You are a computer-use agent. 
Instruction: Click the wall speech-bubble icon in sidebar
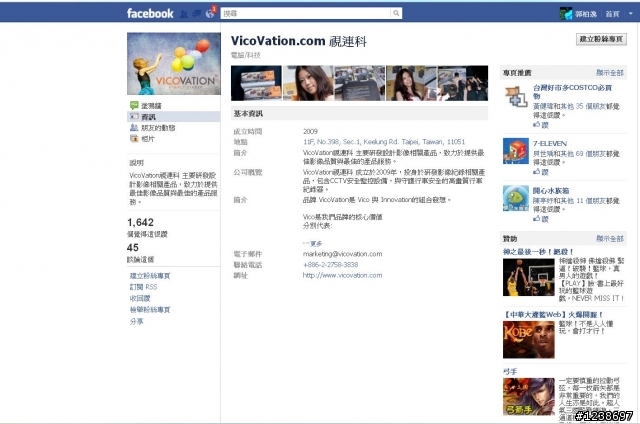134,105
